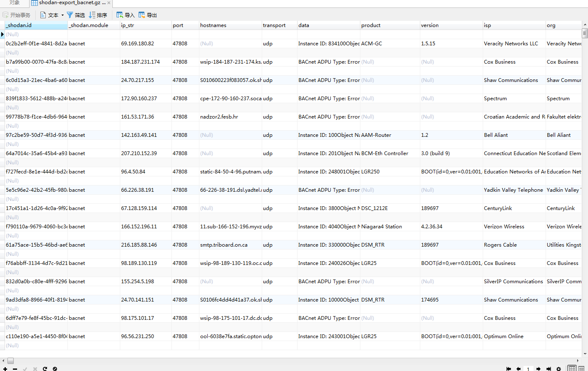This screenshot has height=371, width=588.
Task: Select the Yadkin Valley Telephone isp cell
Action: tap(514, 190)
